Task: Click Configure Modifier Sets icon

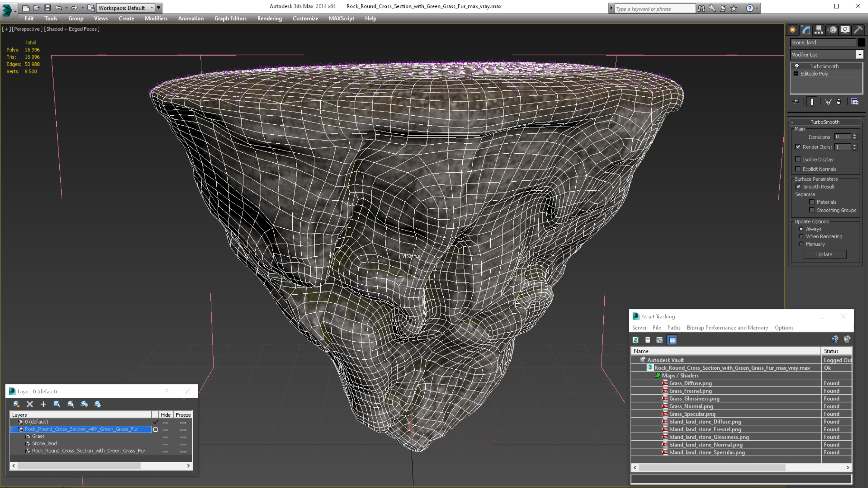Action: pyautogui.click(x=855, y=102)
